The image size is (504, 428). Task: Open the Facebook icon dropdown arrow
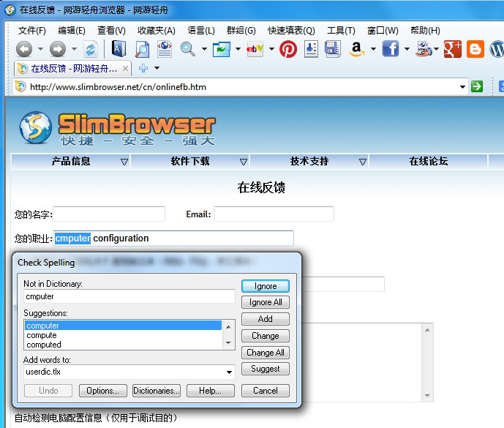[407, 49]
